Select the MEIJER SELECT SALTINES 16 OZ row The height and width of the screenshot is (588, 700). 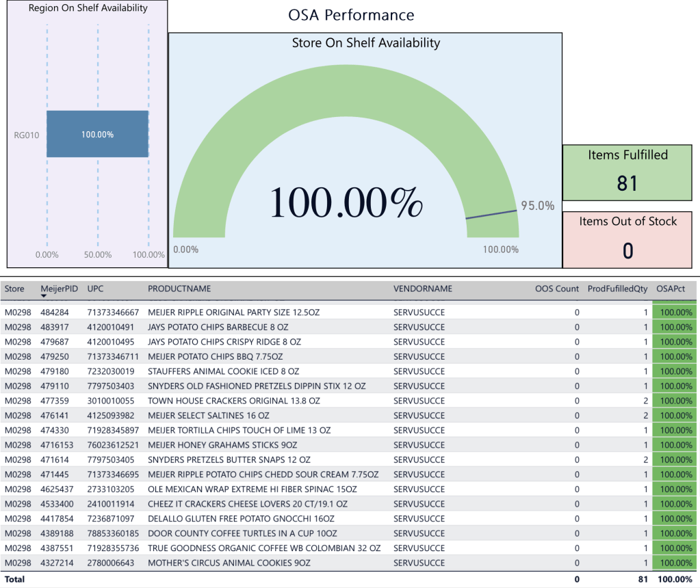(x=208, y=416)
